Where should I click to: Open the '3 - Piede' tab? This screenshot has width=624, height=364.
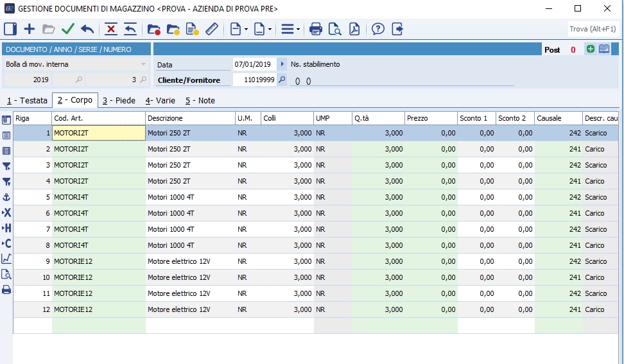(118, 101)
